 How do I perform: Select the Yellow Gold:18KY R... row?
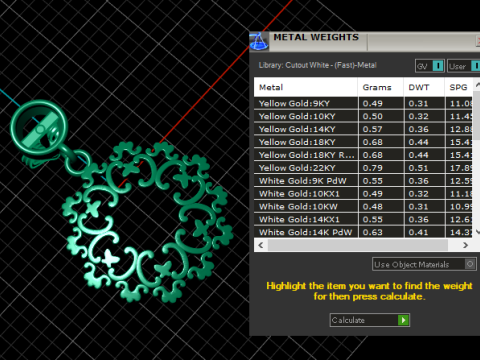[363, 155]
